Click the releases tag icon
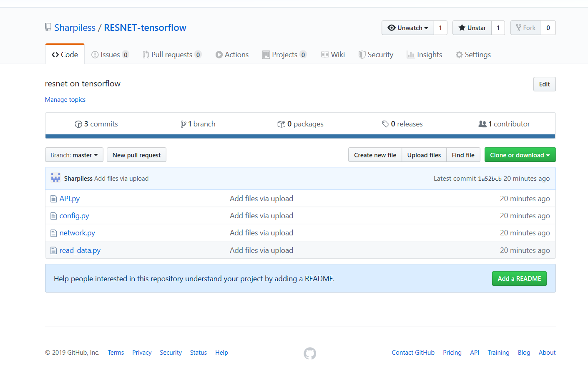588x381 pixels. point(386,124)
